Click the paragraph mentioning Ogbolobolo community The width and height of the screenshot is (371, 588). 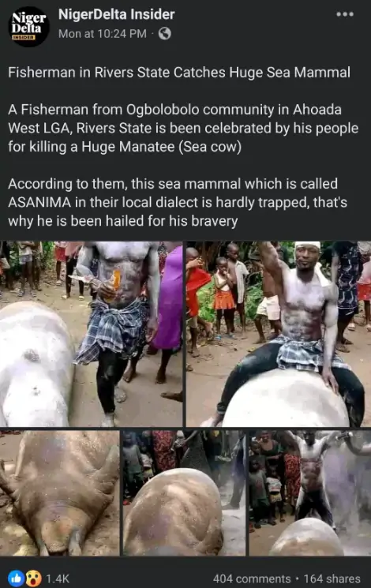click(183, 128)
